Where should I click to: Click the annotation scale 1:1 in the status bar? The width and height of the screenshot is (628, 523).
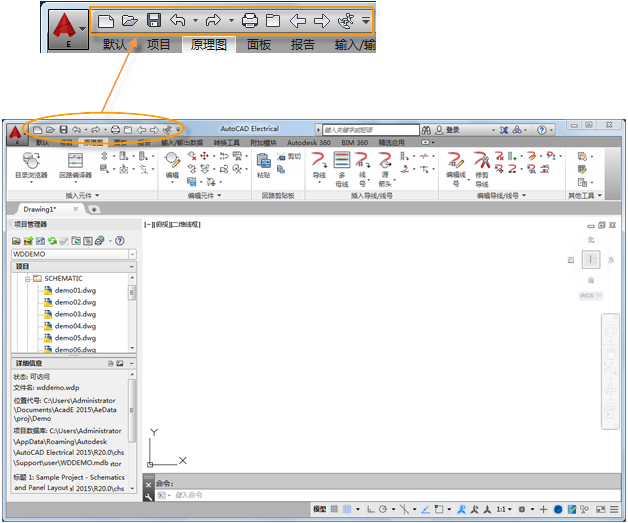[x=501, y=509]
